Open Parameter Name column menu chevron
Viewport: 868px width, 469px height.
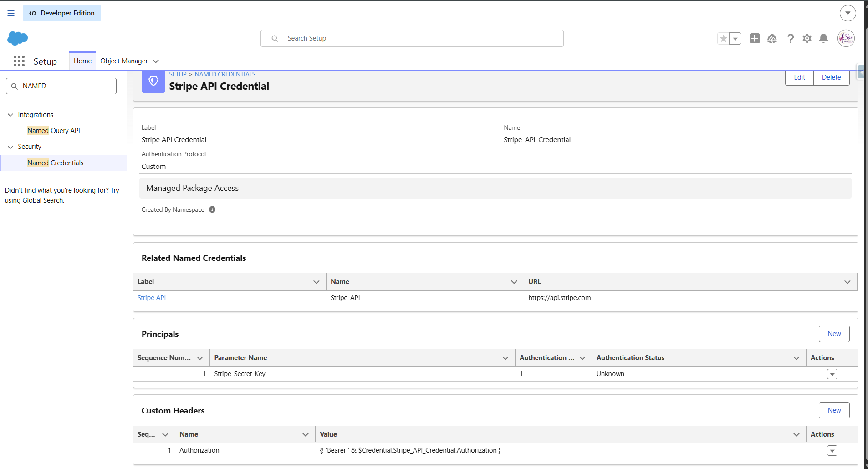coord(505,358)
